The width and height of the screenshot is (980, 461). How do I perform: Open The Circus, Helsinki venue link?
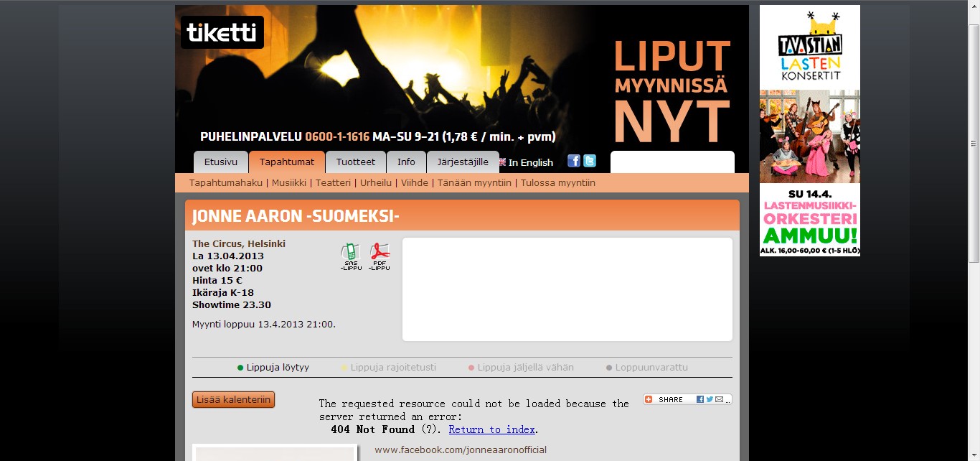pos(239,243)
